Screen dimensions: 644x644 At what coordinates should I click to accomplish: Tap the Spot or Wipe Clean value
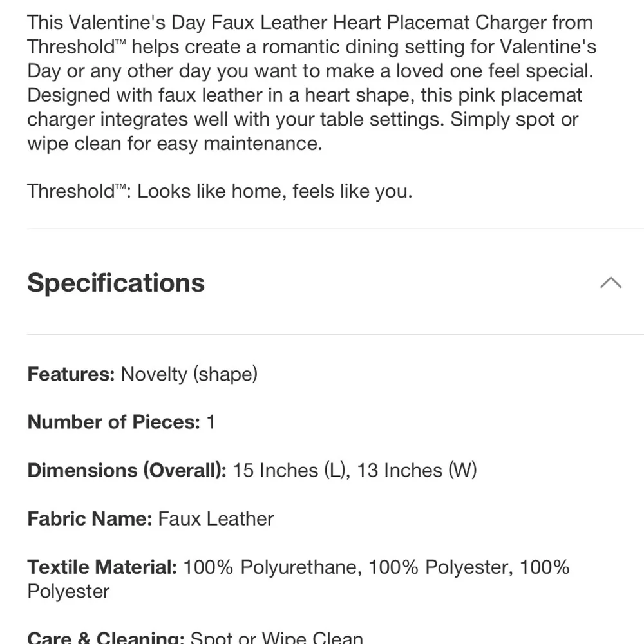click(277, 637)
